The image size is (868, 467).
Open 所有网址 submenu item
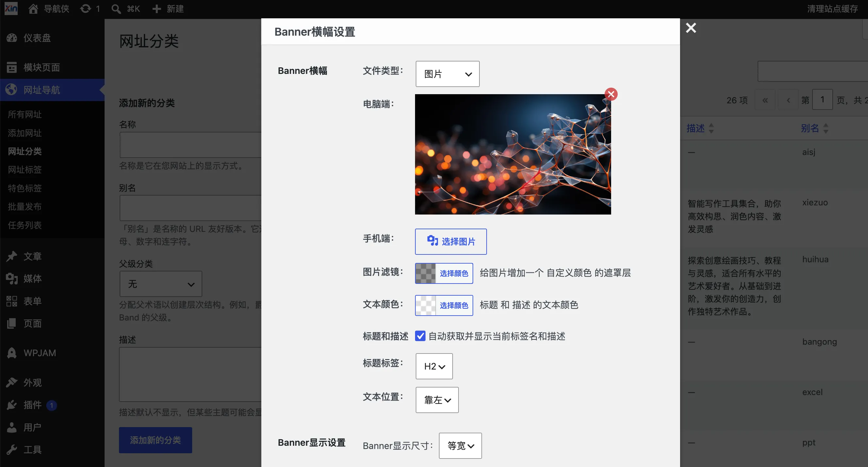[25, 114]
